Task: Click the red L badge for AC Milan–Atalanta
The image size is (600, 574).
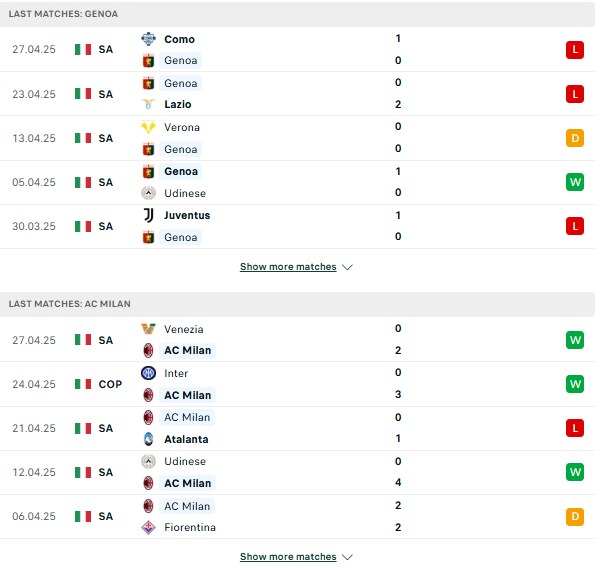Action: click(575, 428)
